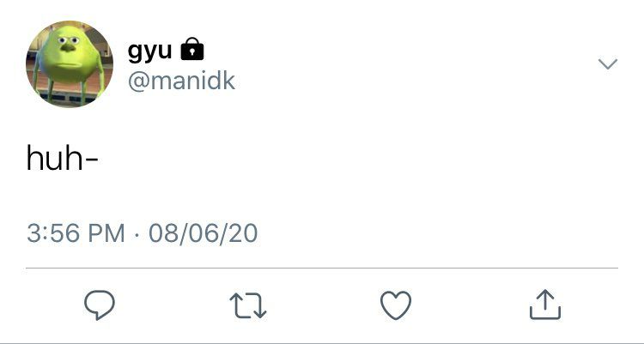Retweet the "huh-" tweet
644x344 pixels.
coord(248,305)
